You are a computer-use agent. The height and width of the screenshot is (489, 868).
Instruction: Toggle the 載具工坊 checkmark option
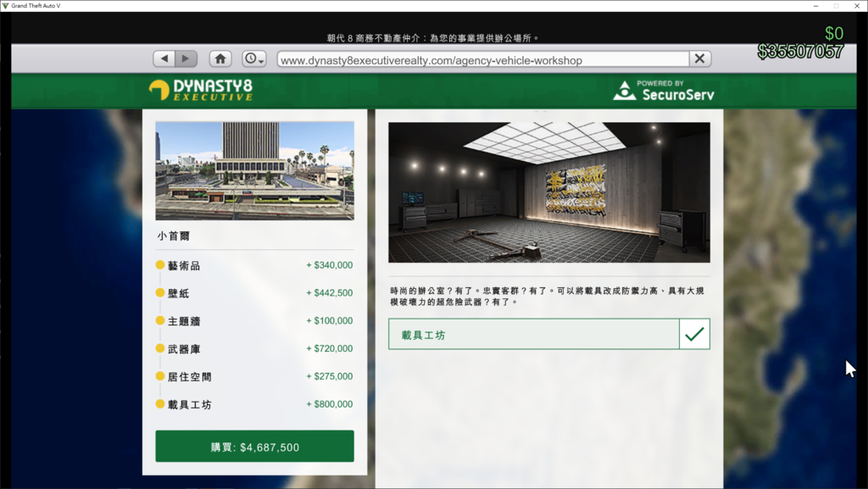694,334
